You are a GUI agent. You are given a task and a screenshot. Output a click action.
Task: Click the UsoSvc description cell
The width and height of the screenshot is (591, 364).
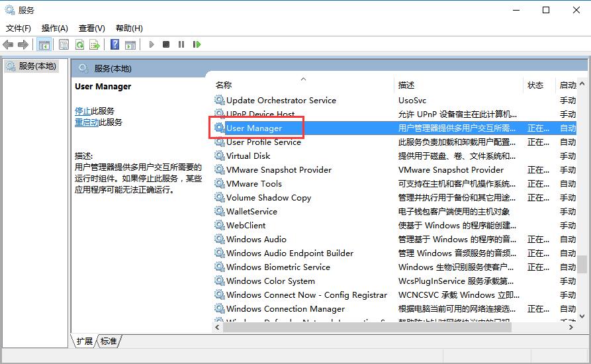(x=412, y=100)
